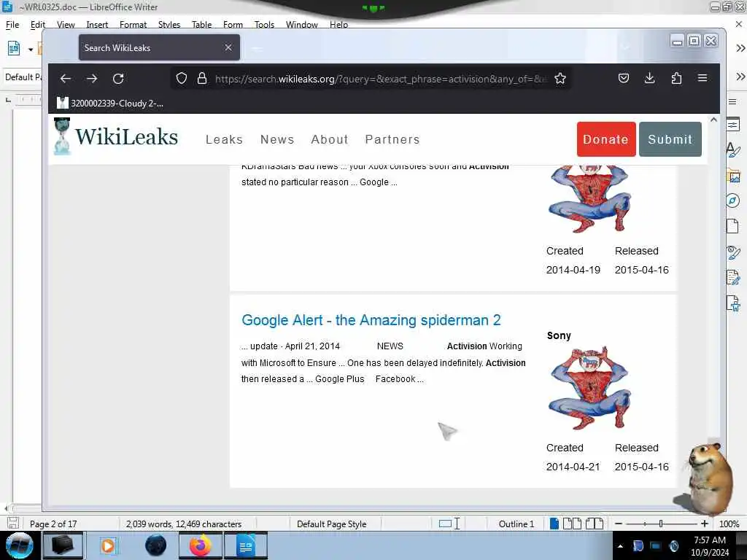
Task: Click 100% zoom level
Action: (729, 524)
